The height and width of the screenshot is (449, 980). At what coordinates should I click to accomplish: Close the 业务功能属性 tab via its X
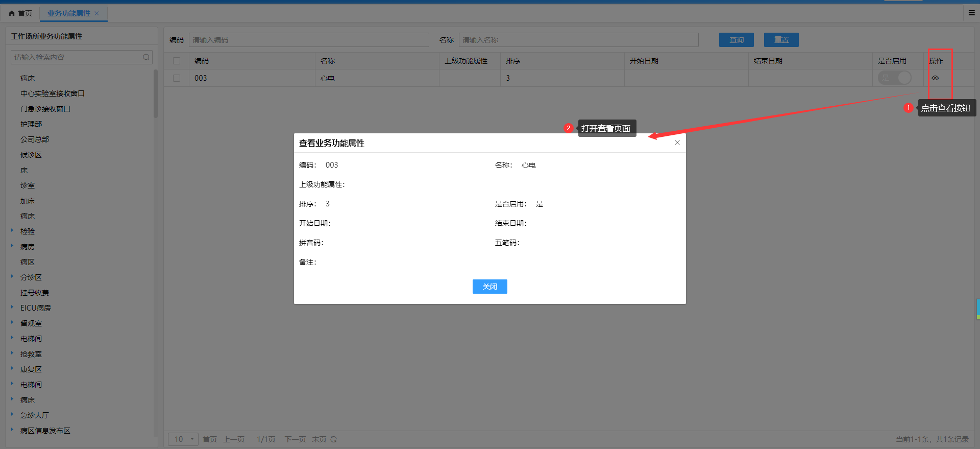point(97,13)
